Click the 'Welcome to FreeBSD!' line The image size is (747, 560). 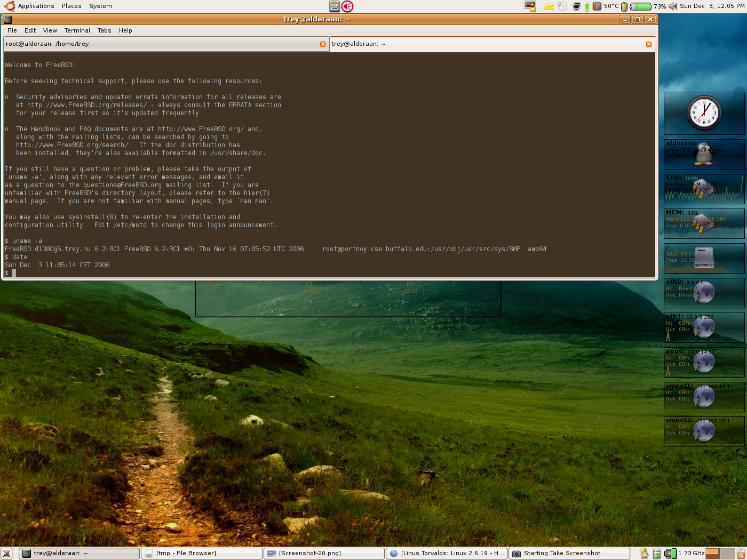pyautogui.click(x=40, y=65)
